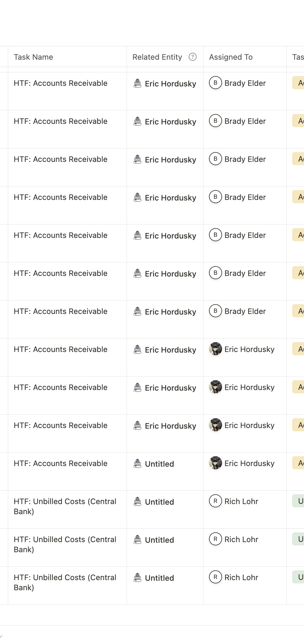This screenshot has width=304, height=644.
Task: Open the Untitled entity link in Accounts Receivable row
Action: pyautogui.click(x=159, y=464)
